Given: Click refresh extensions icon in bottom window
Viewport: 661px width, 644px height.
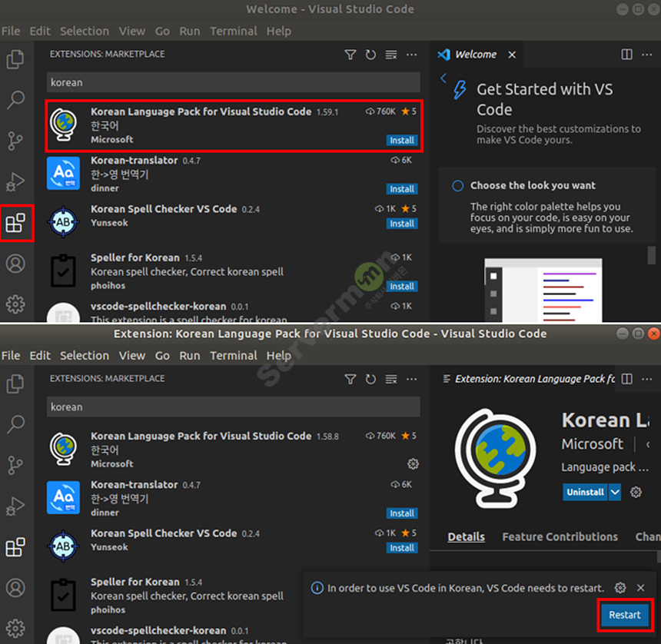Looking at the screenshot, I should click(x=370, y=379).
